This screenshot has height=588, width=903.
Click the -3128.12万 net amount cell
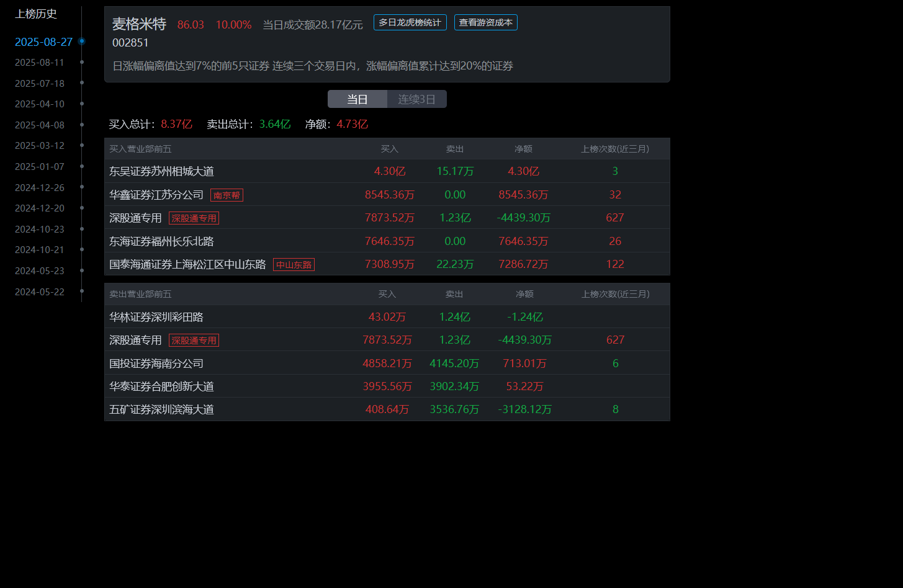(525, 409)
